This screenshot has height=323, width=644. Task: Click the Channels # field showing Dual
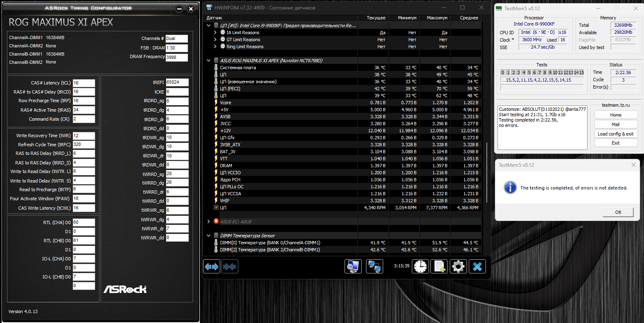click(177, 38)
